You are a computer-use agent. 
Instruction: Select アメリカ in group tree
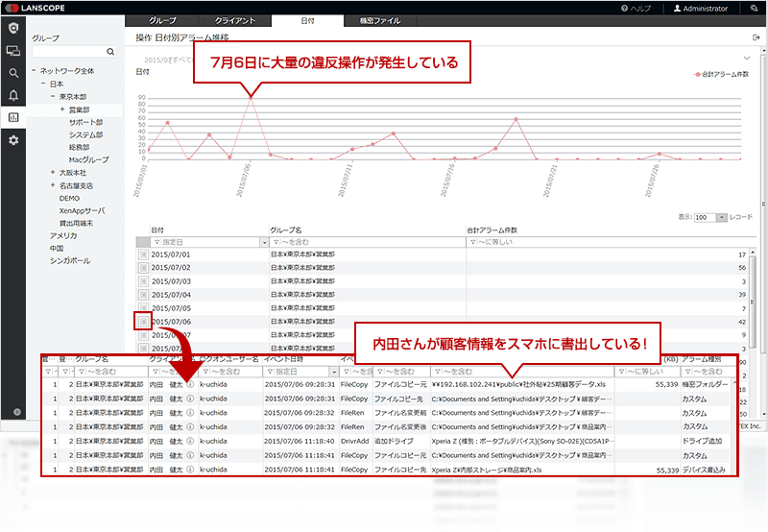[63, 235]
